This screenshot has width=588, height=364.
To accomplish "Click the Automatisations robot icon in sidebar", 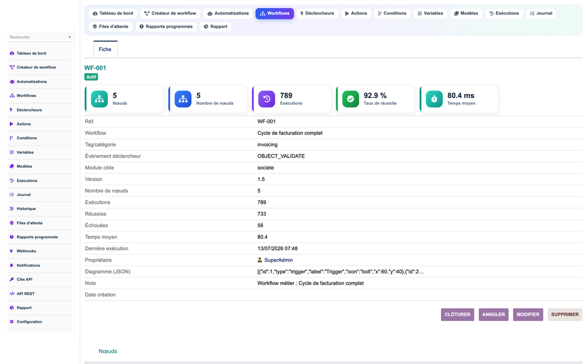I will coord(12,82).
